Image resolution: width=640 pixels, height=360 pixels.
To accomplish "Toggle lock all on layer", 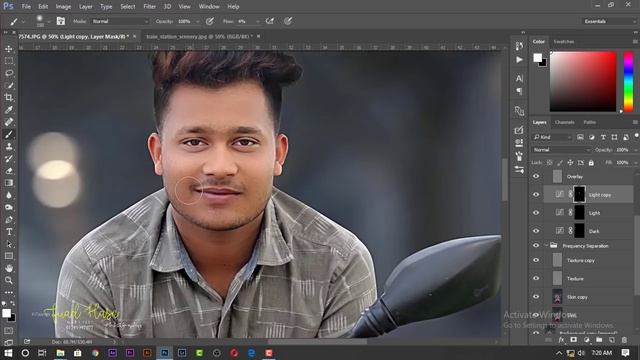I will tap(591, 163).
